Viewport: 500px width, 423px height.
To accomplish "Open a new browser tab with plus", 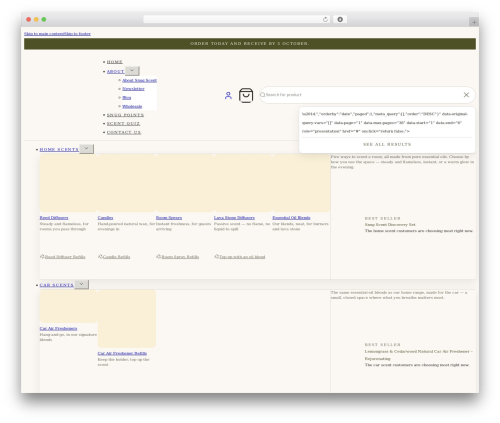I will coord(474,22).
